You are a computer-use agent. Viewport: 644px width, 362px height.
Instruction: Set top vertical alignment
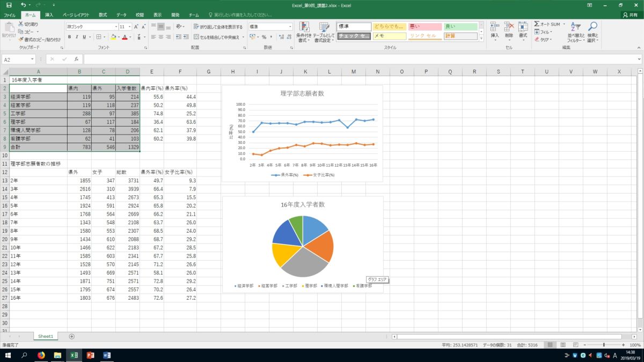tap(153, 26)
